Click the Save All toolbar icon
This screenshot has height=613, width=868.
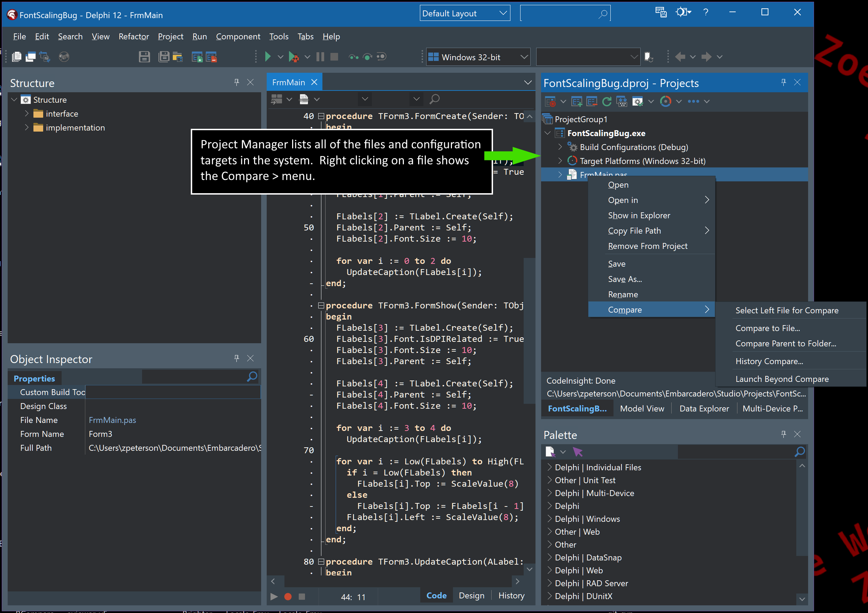[x=163, y=57]
